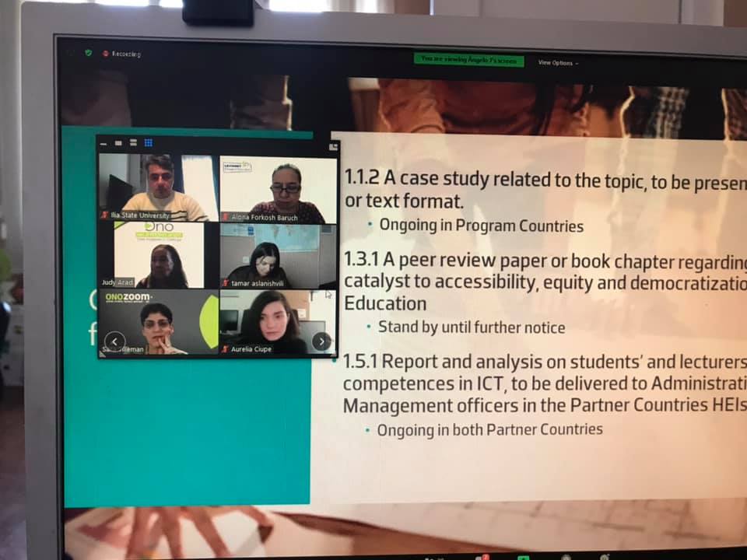The width and height of the screenshot is (747, 560).
Task: Go to next page of video participants
Action: (x=321, y=341)
